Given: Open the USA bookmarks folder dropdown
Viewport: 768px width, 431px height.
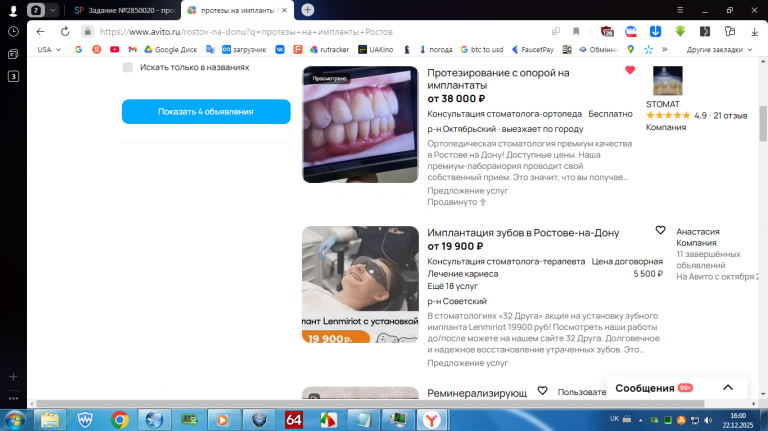Looking at the screenshot, I should coord(49,49).
